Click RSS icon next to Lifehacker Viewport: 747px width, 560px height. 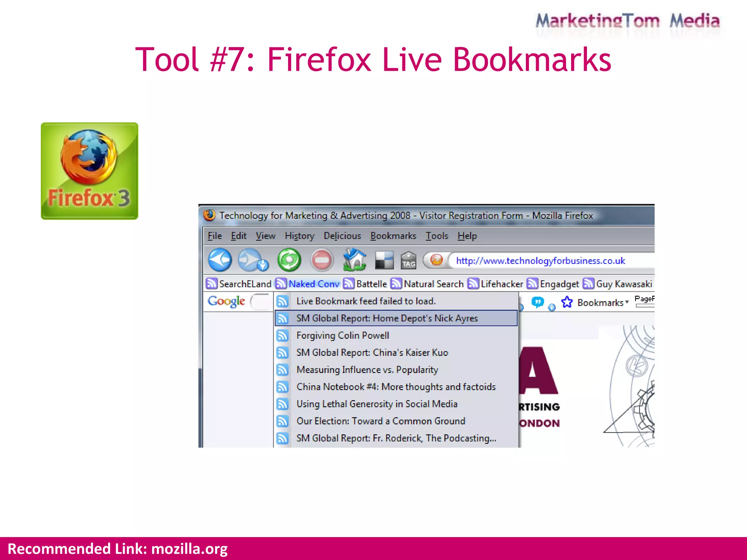click(473, 283)
